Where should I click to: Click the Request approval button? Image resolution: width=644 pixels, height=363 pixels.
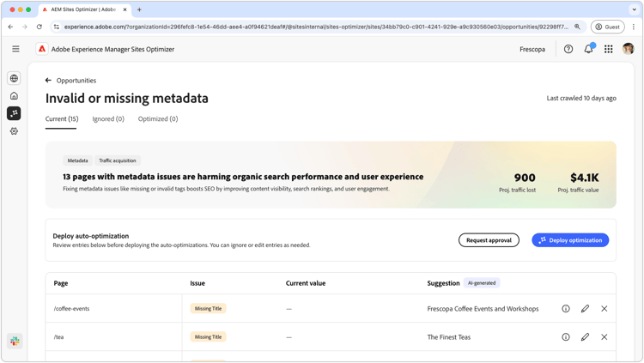[x=489, y=240]
